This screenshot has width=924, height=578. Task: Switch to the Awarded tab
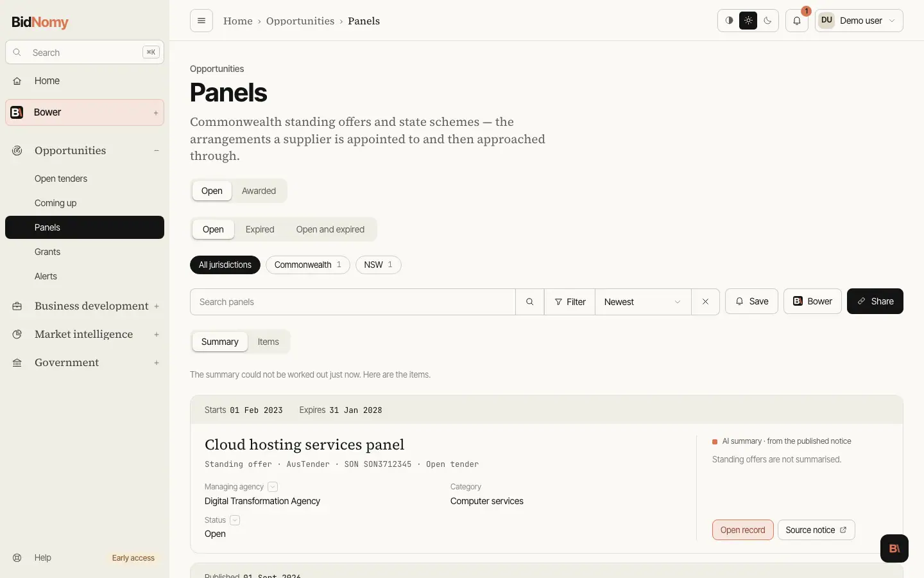(259, 191)
